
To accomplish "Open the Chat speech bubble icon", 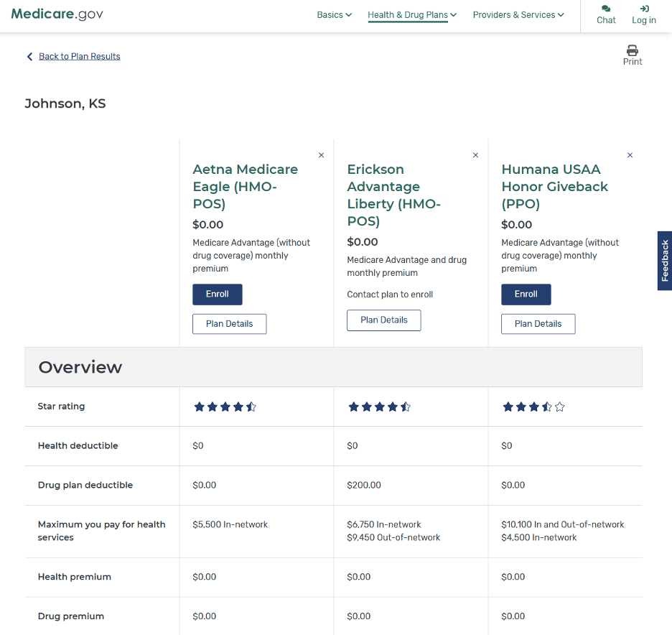I will (605, 9).
